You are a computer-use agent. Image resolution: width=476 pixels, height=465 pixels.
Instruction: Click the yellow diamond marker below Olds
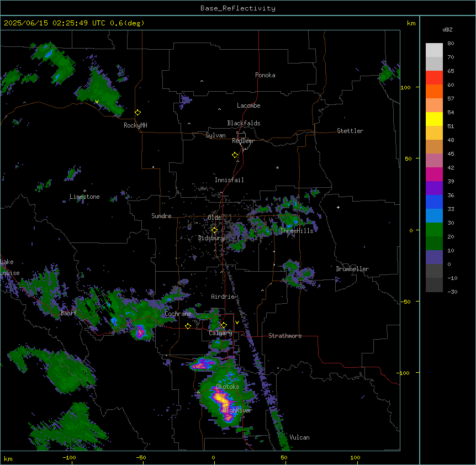coord(214,230)
